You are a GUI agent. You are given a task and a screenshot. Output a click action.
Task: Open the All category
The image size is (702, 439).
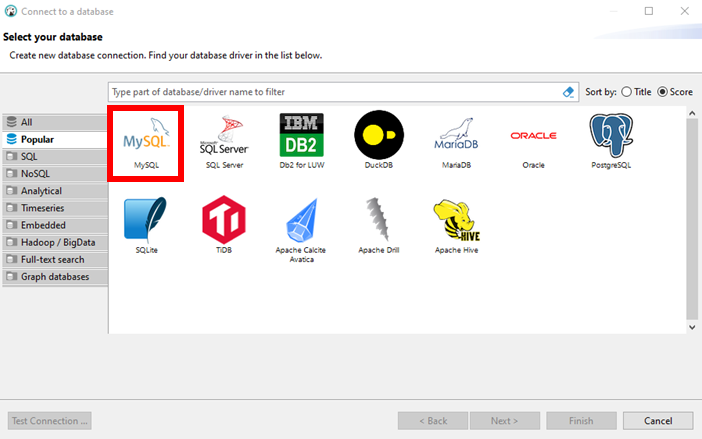pyautogui.click(x=55, y=122)
